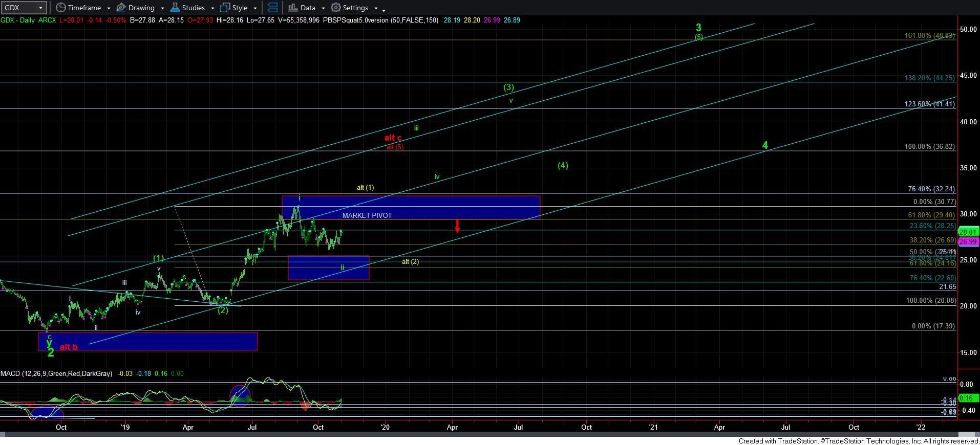The height and width of the screenshot is (445, 980).
Task: Click the Studies flask icon
Action: (x=175, y=8)
